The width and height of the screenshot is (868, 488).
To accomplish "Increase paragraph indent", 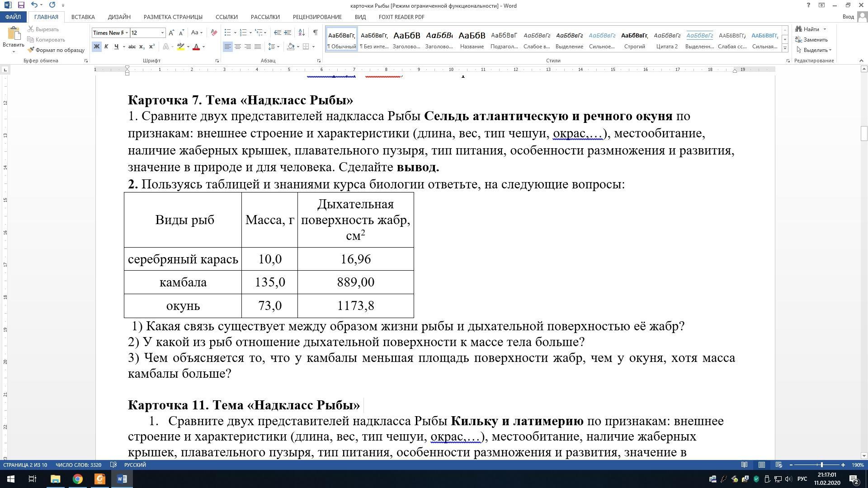I will (288, 33).
